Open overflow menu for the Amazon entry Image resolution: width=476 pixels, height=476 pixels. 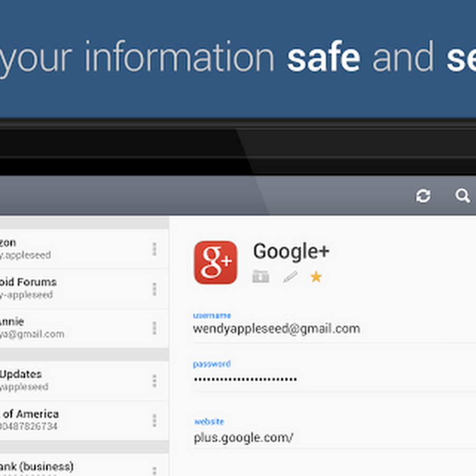click(154, 249)
